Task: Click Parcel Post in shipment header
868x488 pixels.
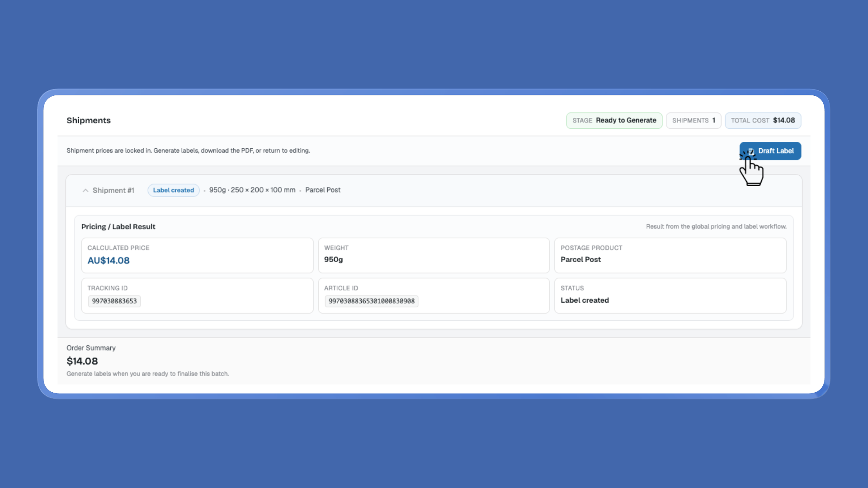Action: click(x=323, y=190)
